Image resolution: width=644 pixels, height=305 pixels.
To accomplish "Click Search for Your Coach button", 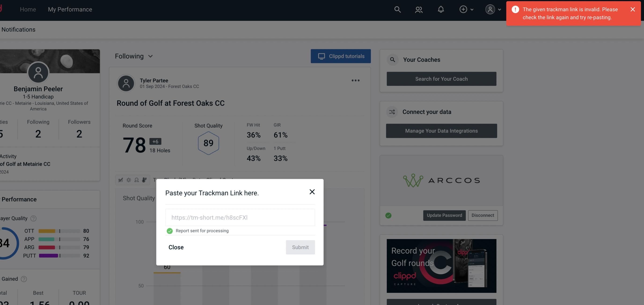I will (x=442, y=78).
